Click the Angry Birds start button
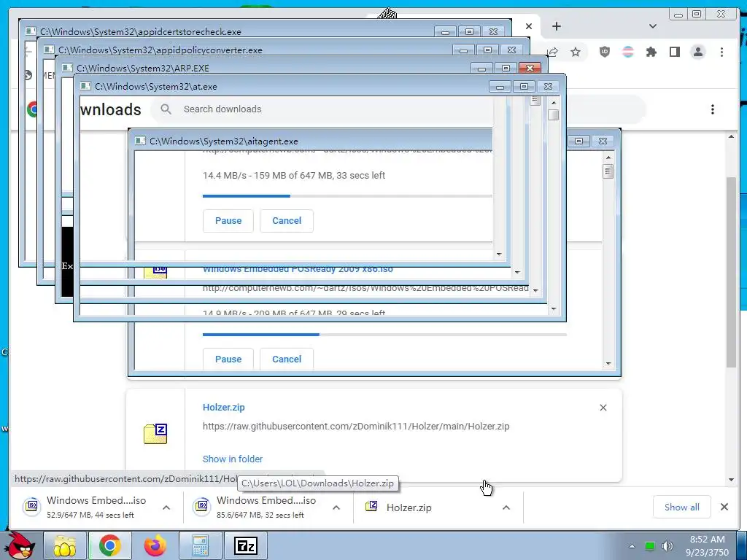 tap(20, 545)
